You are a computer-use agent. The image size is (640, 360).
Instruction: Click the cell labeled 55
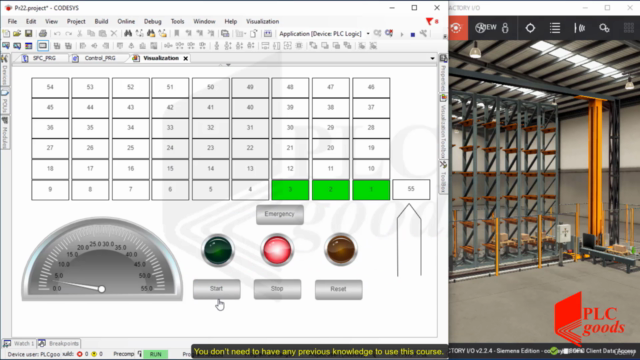click(411, 189)
